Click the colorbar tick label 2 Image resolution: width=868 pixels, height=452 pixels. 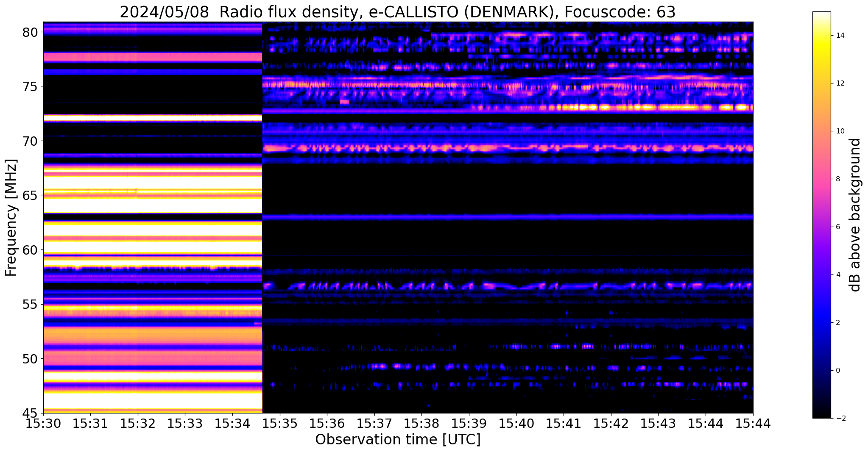point(837,322)
